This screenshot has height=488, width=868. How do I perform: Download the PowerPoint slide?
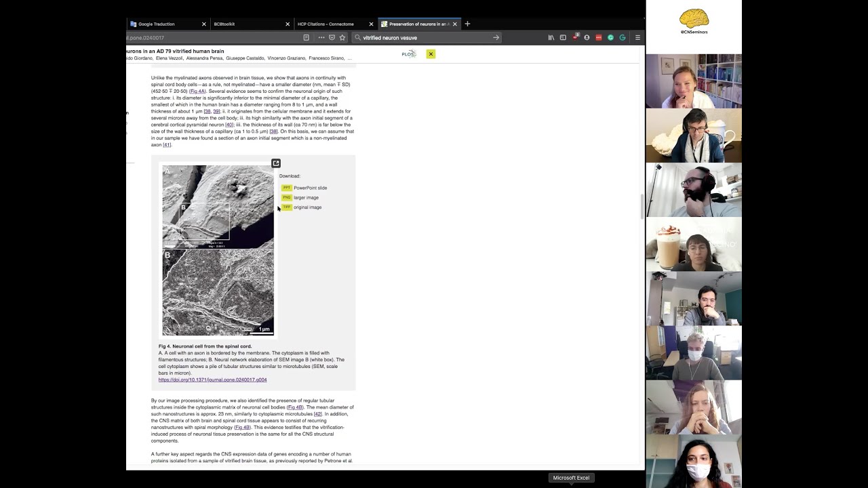(x=310, y=188)
